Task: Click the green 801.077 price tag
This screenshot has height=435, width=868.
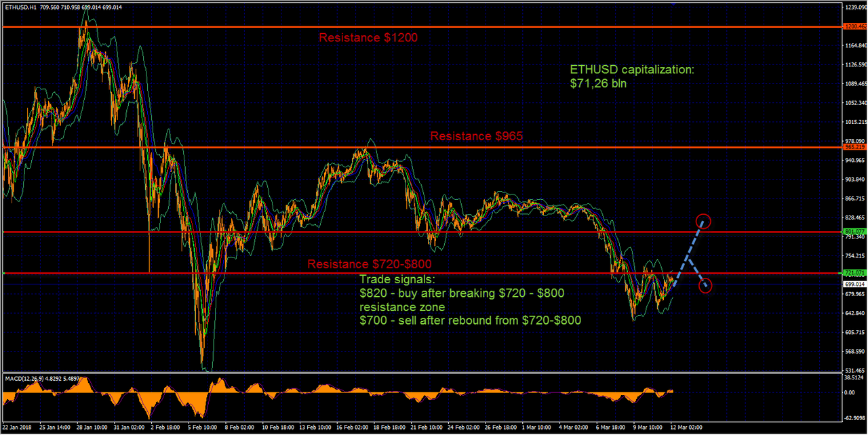Action: [x=854, y=232]
